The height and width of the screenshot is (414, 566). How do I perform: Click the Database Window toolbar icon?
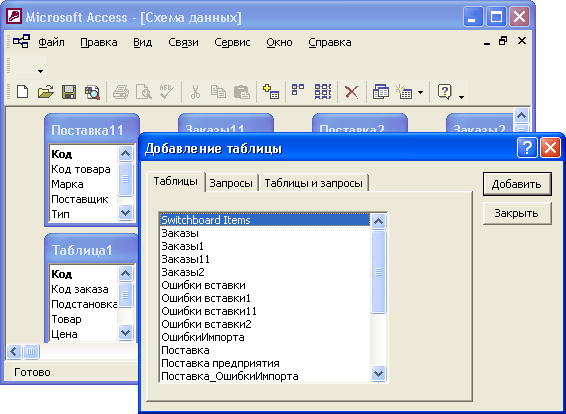pyautogui.click(x=380, y=92)
